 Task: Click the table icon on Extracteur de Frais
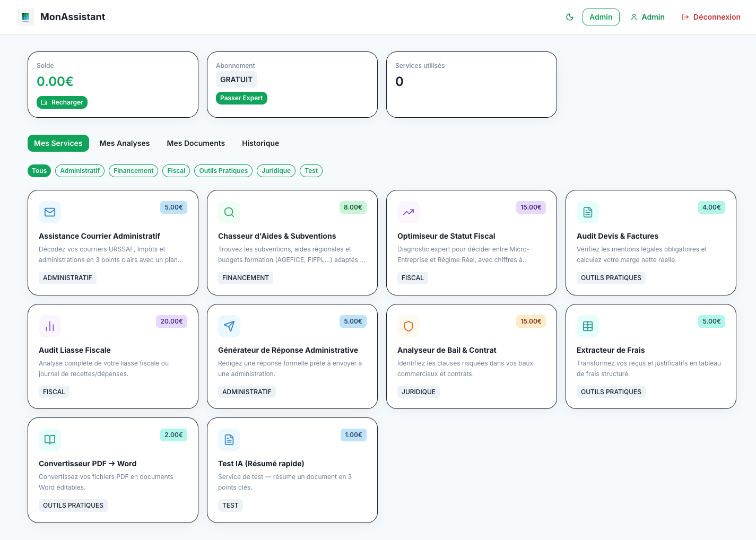tap(588, 326)
